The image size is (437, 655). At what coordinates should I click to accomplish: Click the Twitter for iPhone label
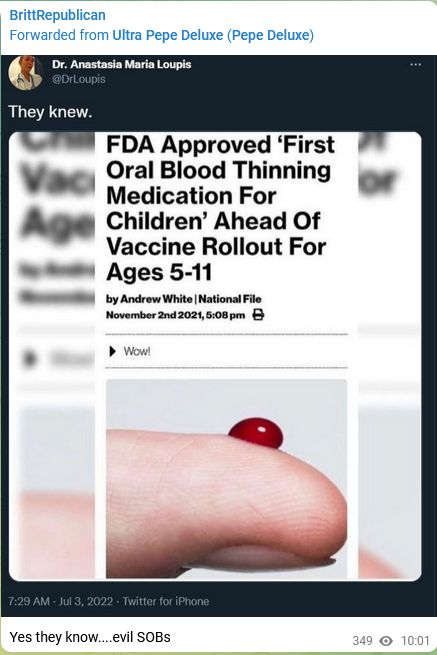pyautogui.click(x=166, y=601)
